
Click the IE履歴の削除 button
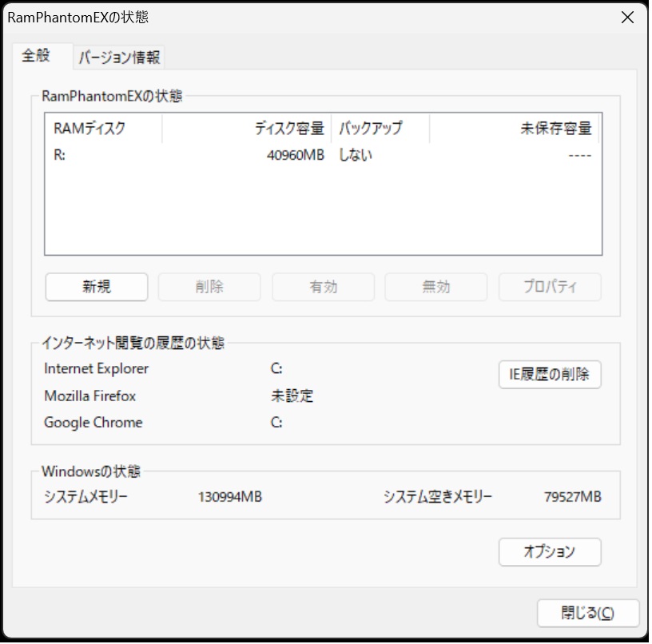[550, 374]
